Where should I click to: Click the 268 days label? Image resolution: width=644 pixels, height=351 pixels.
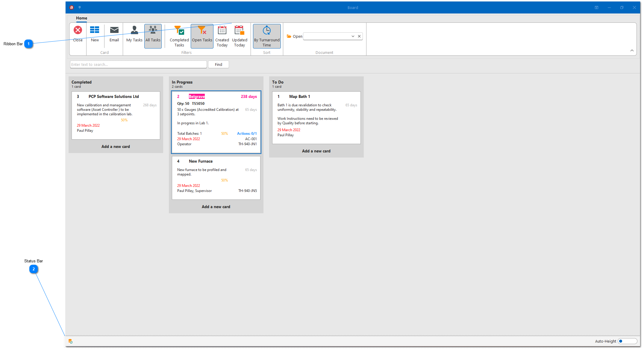(150, 105)
